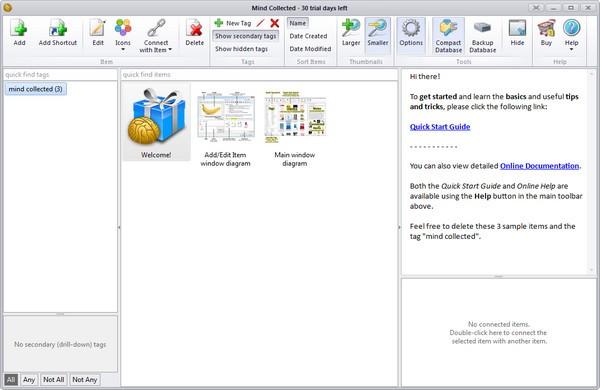Open the Connect with Item dropdown
Screen dimensions: 600x390
click(x=156, y=35)
